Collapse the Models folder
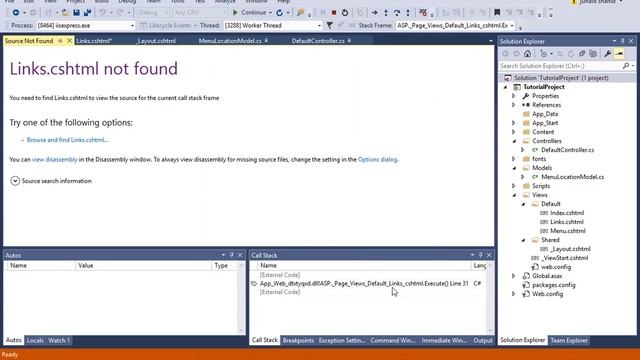Image resolution: width=640 pixels, height=360 pixels. (514, 168)
